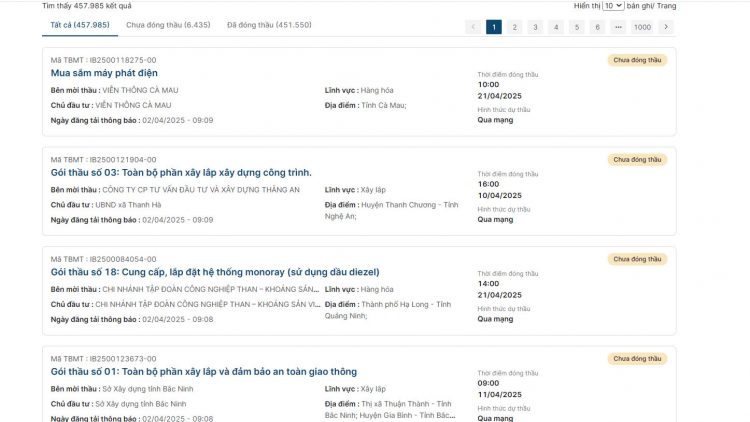Go to page 2 of results

(x=514, y=27)
